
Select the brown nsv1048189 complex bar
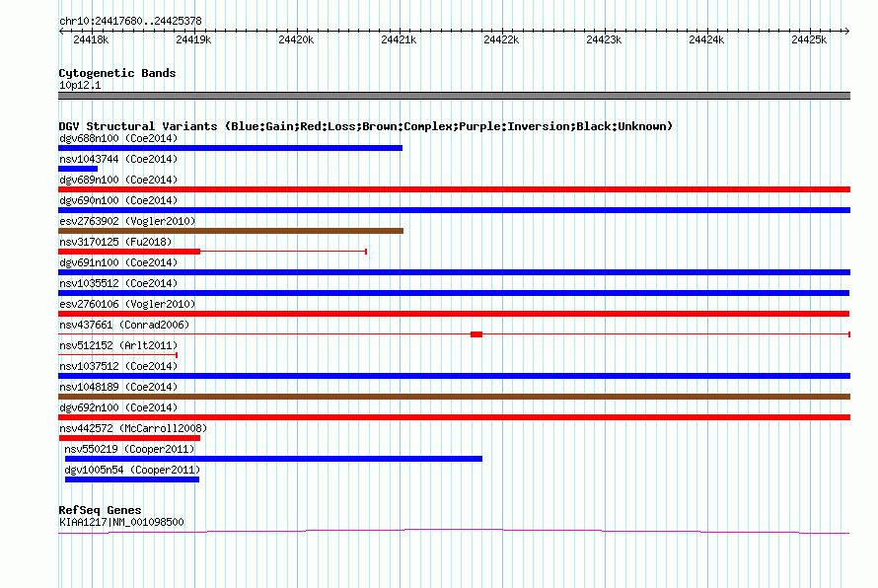click(x=454, y=397)
